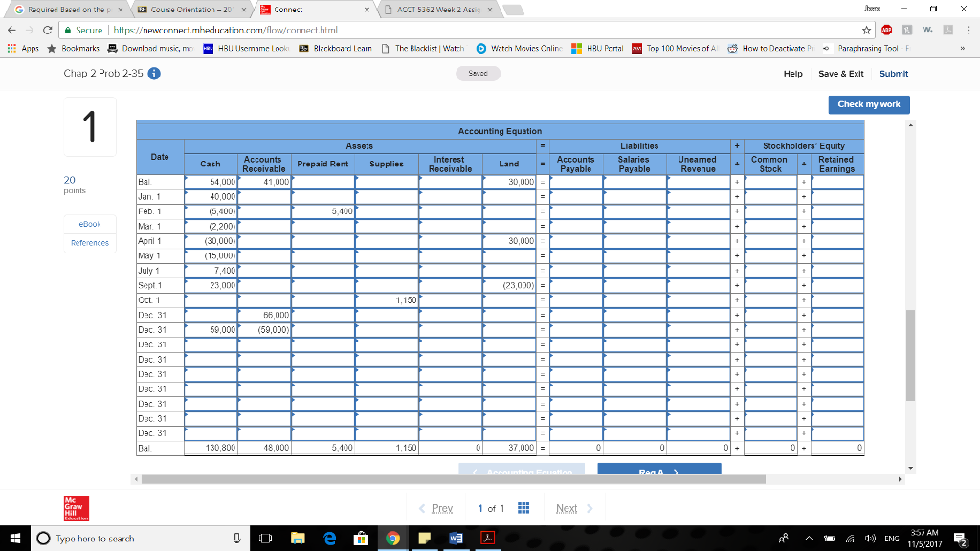Open the HBU Portal bookmark
Viewport: 980px width, 551px height.
597,48
